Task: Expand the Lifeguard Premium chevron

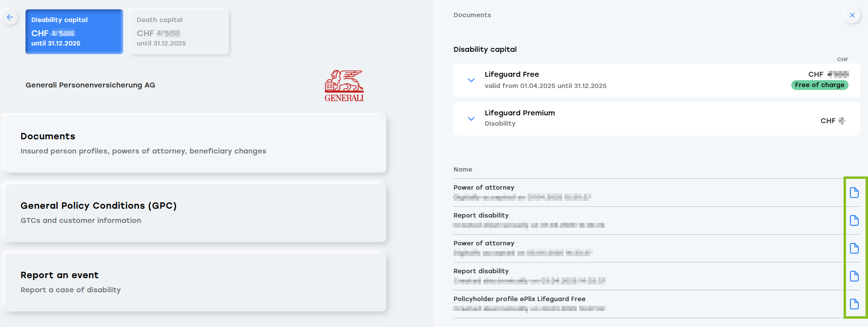Action: tap(471, 119)
